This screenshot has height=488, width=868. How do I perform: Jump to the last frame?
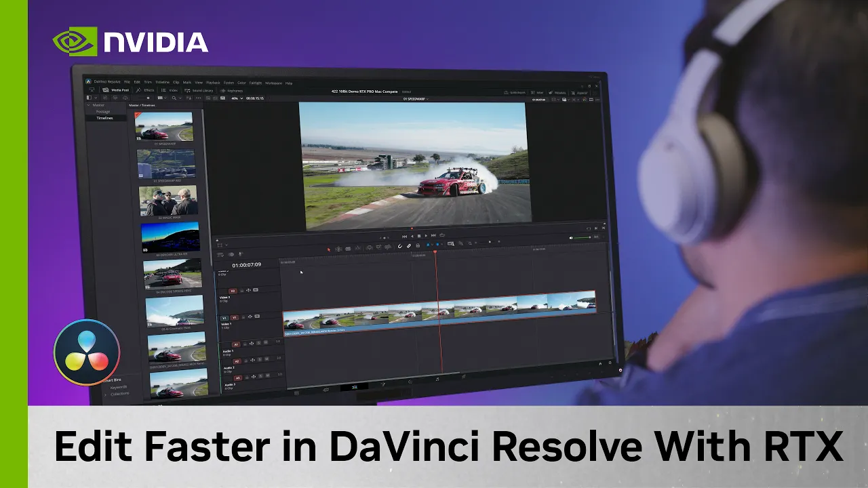434,235
